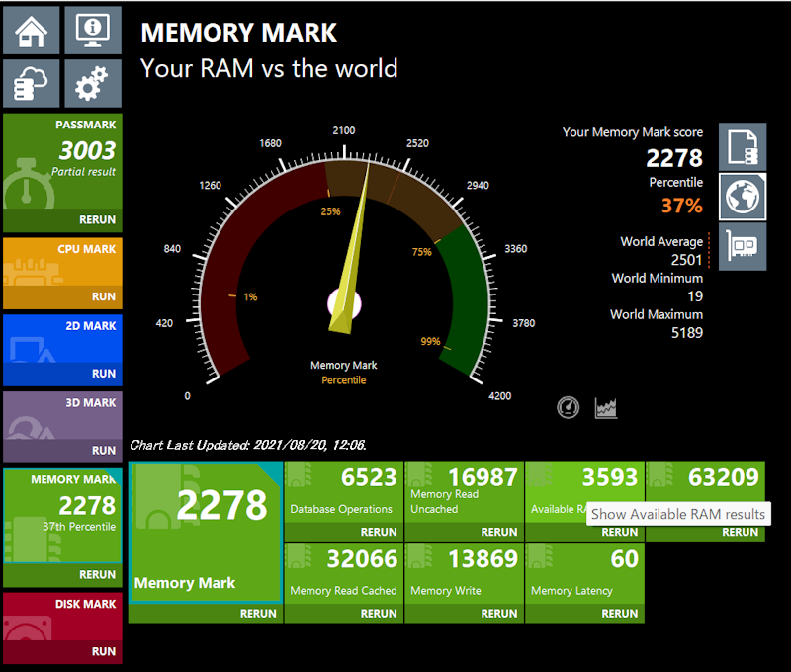Open the System Information monitor icon

tap(93, 31)
